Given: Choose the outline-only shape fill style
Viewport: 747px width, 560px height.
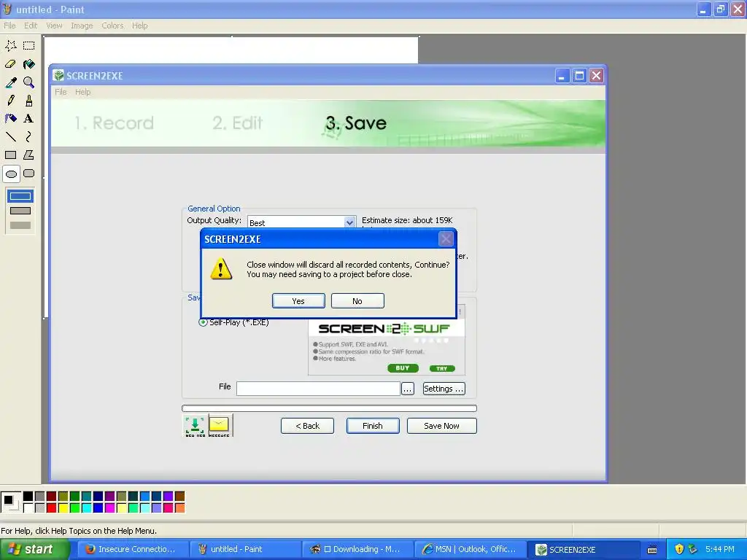Looking at the screenshot, I should [x=20, y=195].
